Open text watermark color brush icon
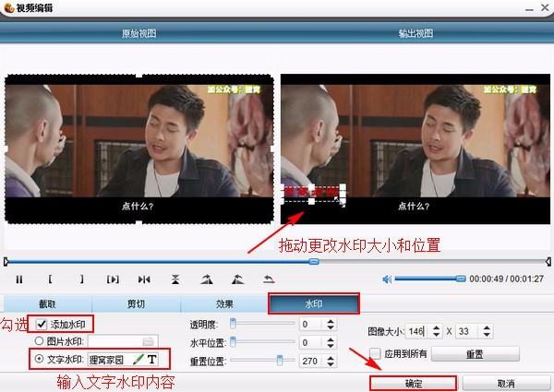This screenshot has width=554, height=392. [x=138, y=360]
